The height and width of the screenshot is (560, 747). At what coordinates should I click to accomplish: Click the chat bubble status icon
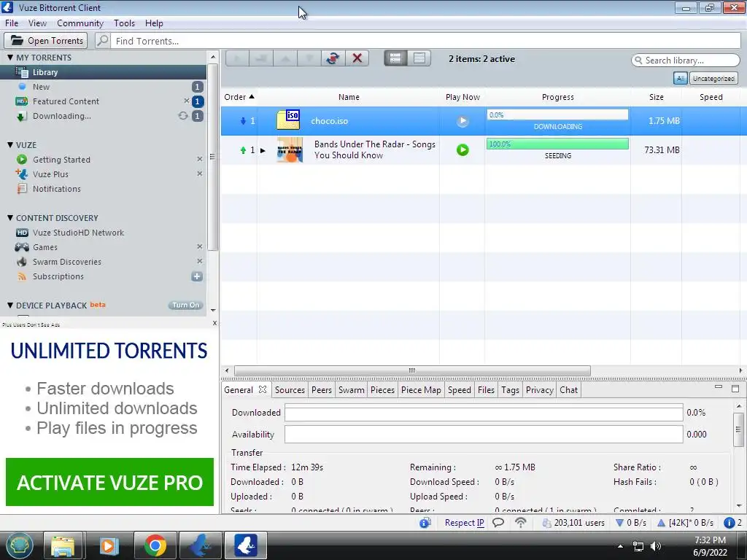(498, 522)
